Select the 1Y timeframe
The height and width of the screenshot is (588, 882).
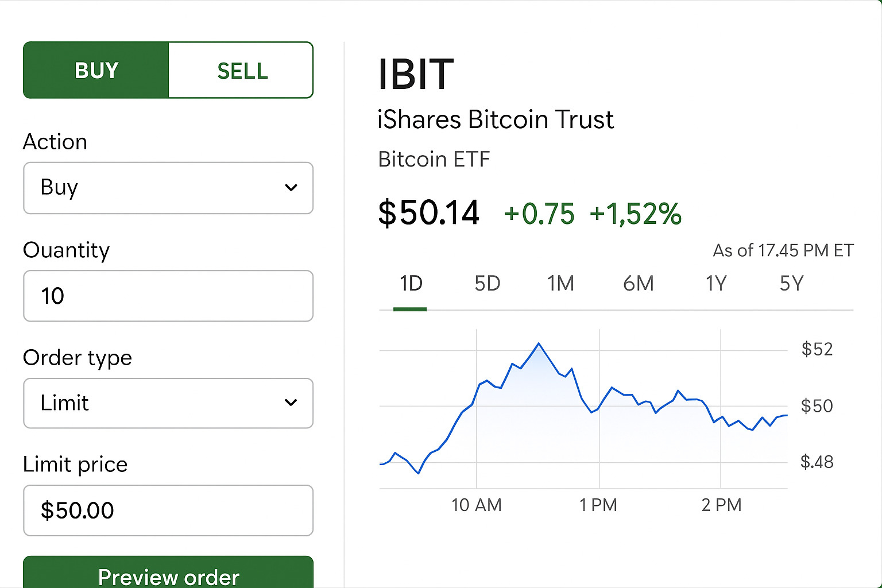coord(715,283)
